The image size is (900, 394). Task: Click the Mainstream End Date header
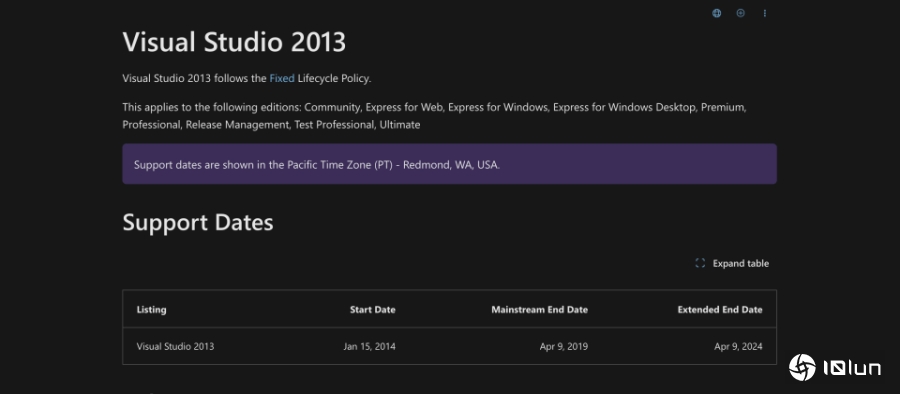[540, 310]
